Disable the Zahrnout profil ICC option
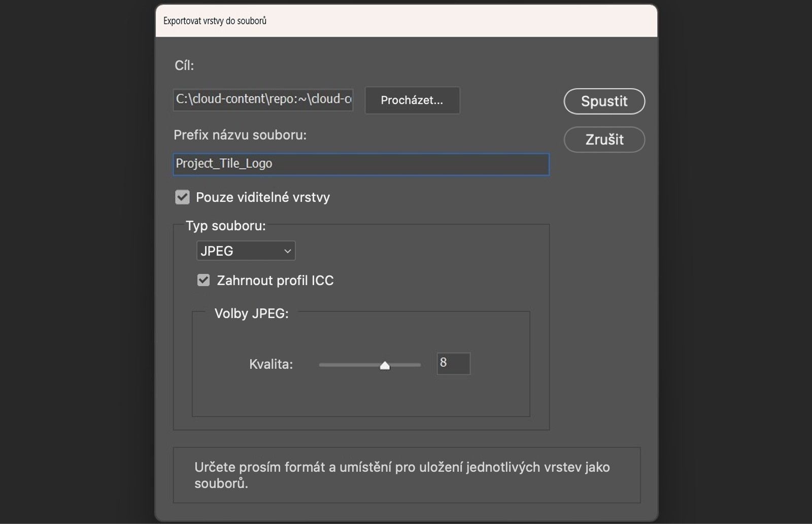The image size is (812, 524). (203, 280)
